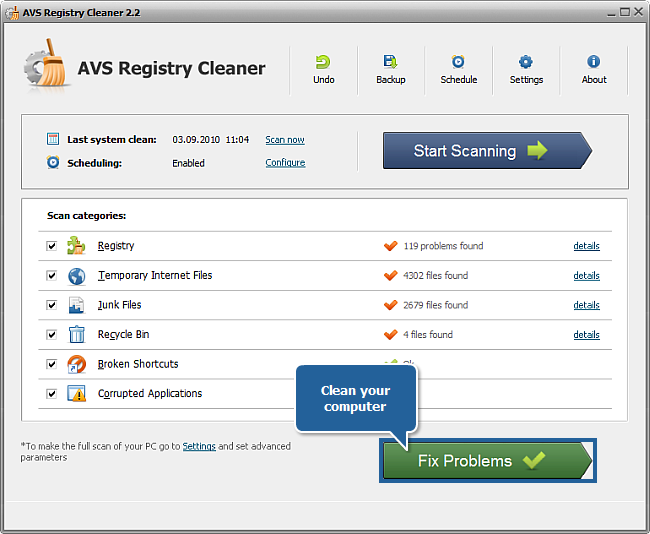Disable the Corrupted Applications checkbox
The height and width of the screenshot is (534, 650).
[x=51, y=394]
